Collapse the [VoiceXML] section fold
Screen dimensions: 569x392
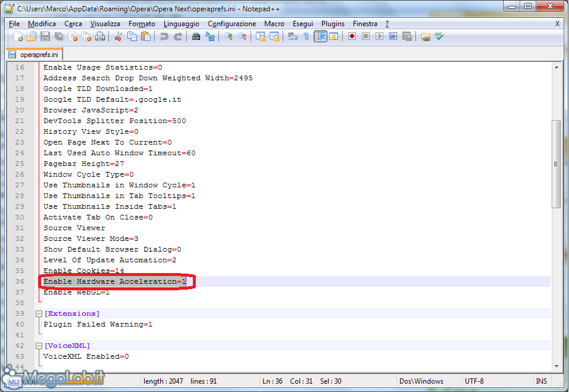[39, 346]
